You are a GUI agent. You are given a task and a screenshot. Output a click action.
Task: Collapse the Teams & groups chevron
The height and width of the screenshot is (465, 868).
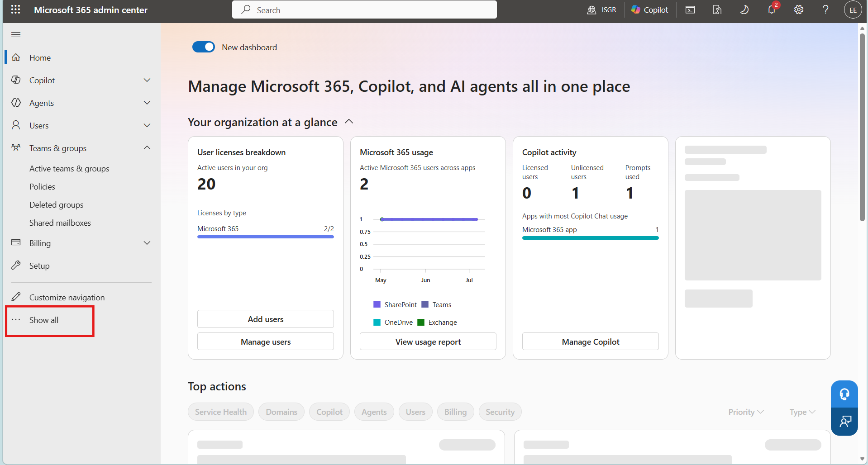pyautogui.click(x=147, y=148)
